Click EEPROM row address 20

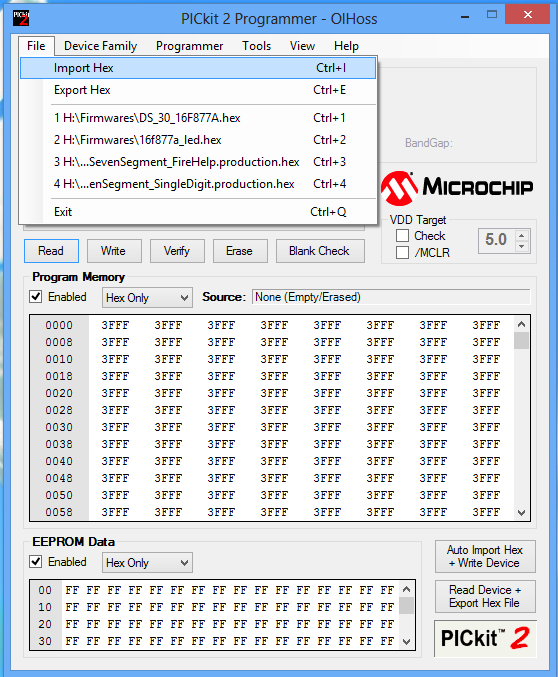(x=45, y=624)
